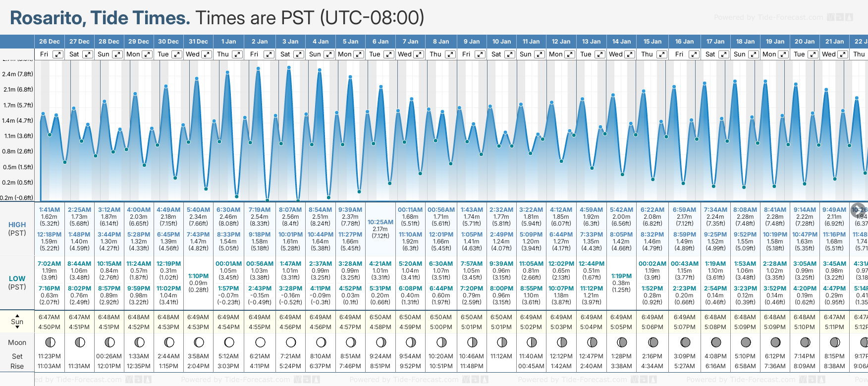Select the 1 Jan date header
Viewport: 868px width, 386px height.
click(x=228, y=42)
